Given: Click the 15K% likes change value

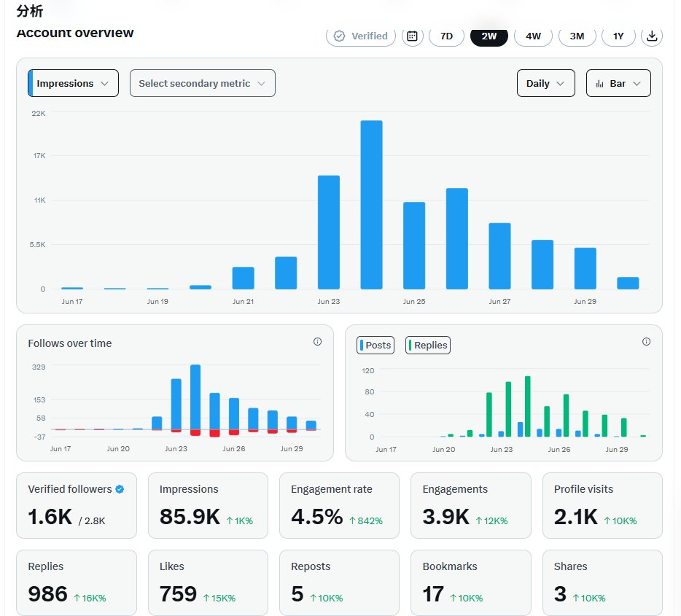Looking at the screenshot, I should click(x=219, y=598).
